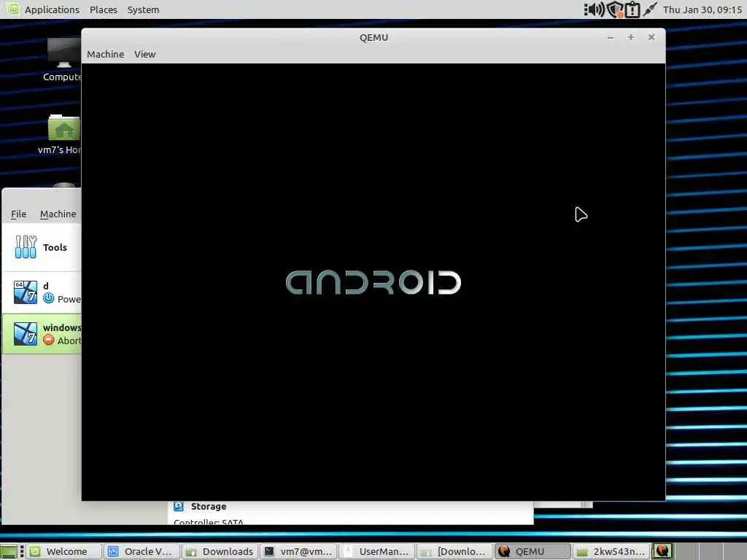Click inside the QEMU Android display
747x560 pixels.
click(373, 282)
